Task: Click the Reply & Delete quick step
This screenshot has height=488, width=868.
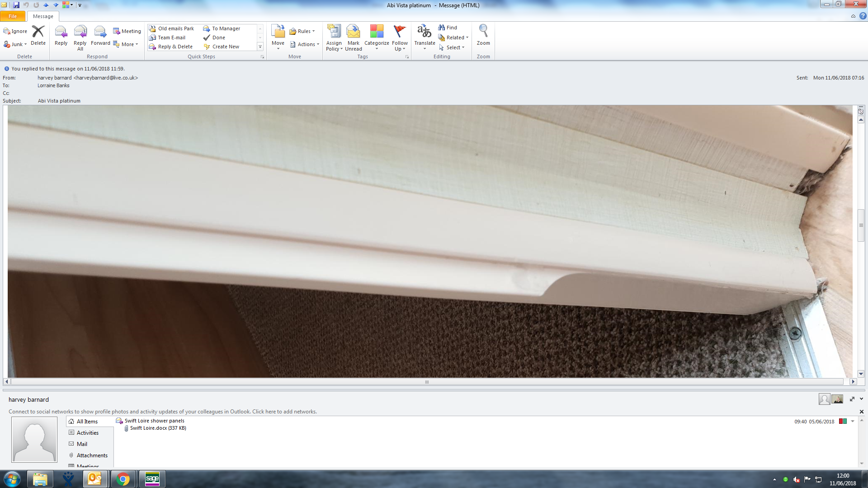Action: click(175, 47)
